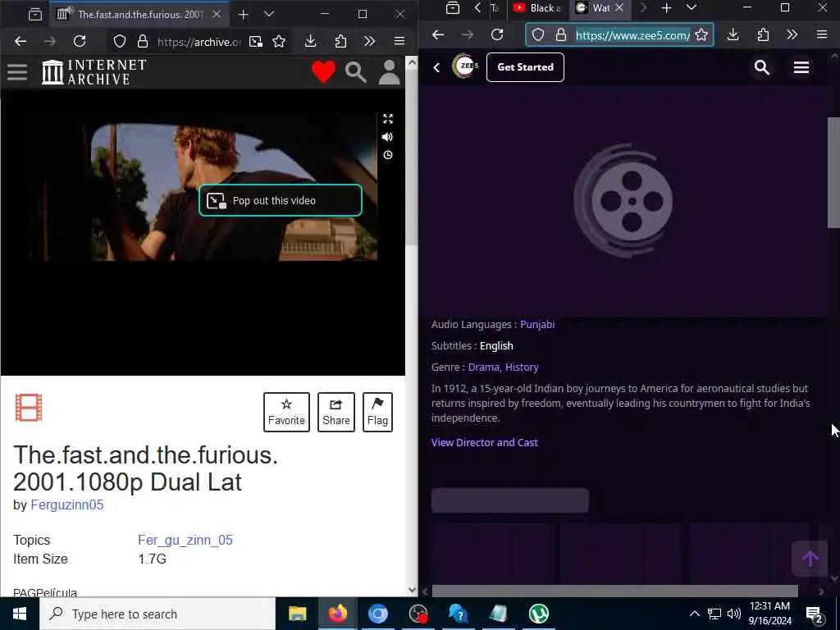Show more tools in right Firefox toolbar
840x630 pixels.
pos(792,34)
